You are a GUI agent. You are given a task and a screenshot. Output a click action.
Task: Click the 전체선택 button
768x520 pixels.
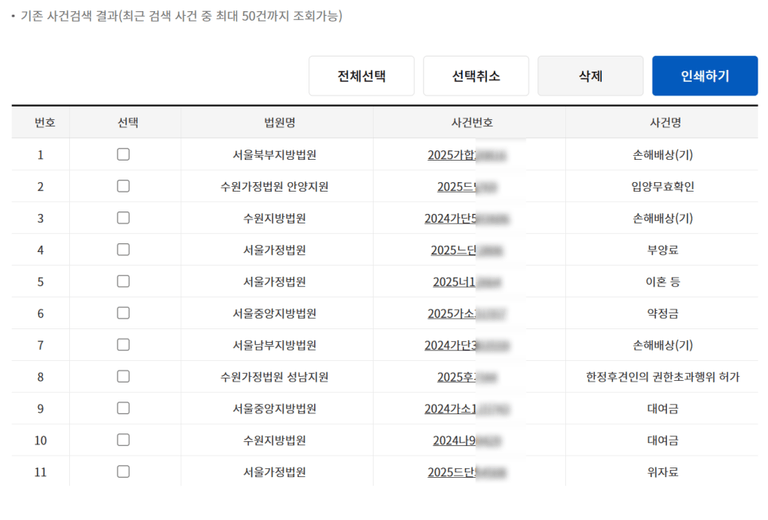pyautogui.click(x=361, y=76)
